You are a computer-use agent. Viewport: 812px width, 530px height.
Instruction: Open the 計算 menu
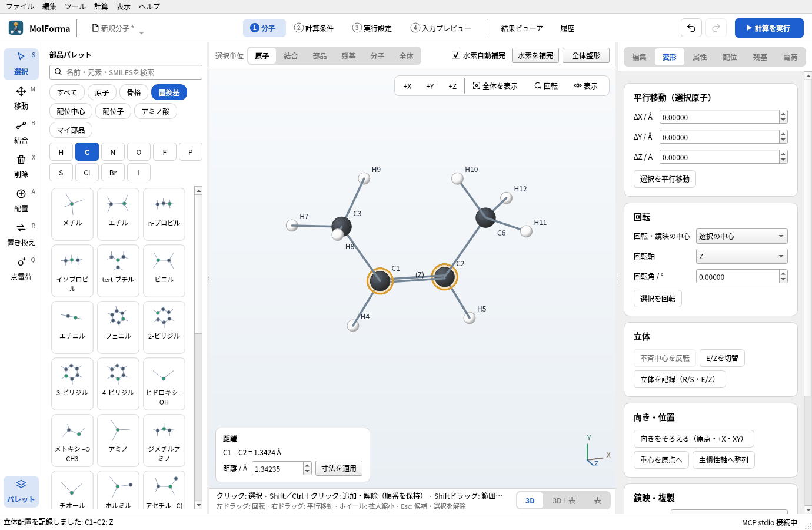[101, 6]
